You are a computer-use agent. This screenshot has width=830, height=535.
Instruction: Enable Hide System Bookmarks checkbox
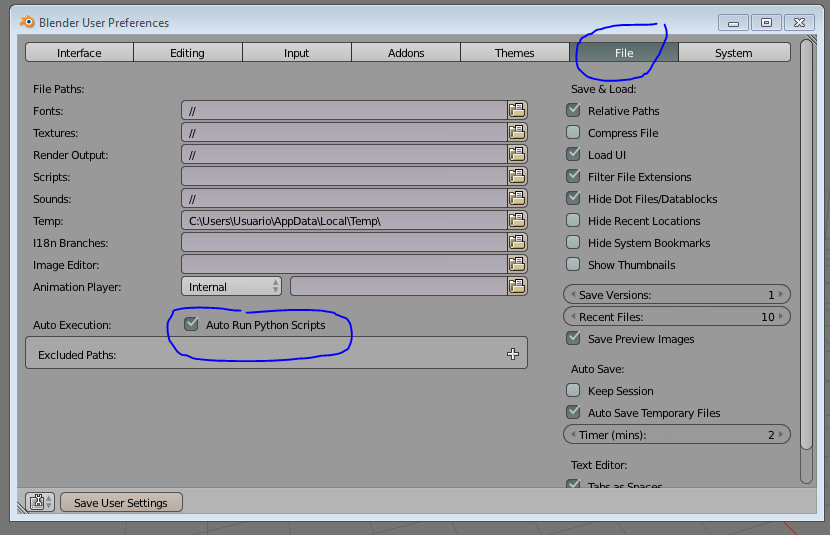(573, 242)
